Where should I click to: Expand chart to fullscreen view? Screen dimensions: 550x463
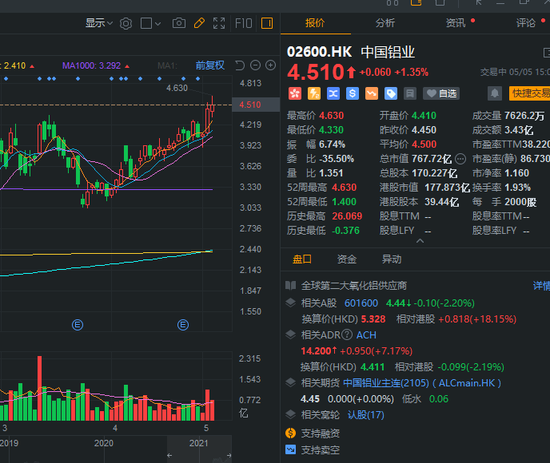(219, 23)
